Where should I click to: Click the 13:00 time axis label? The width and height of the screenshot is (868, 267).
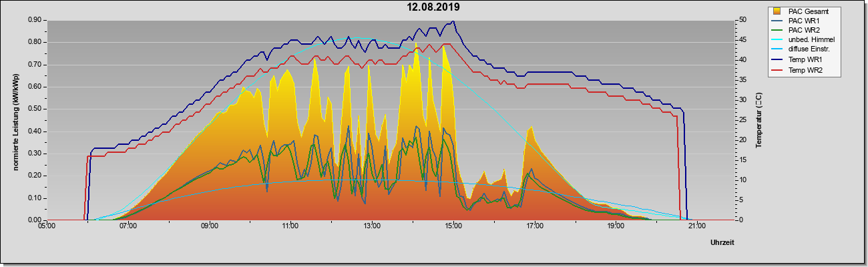pos(371,226)
